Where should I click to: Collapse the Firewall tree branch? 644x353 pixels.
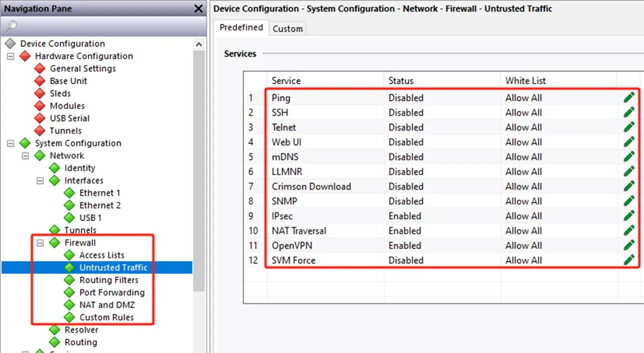click(x=40, y=243)
